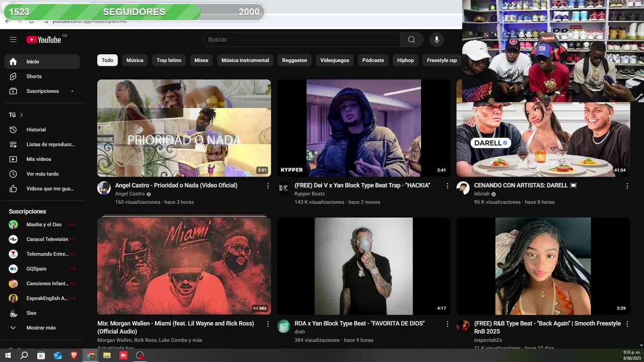644x362 pixels.
Task: Open Windows taskbar search
Action: point(24,355)
